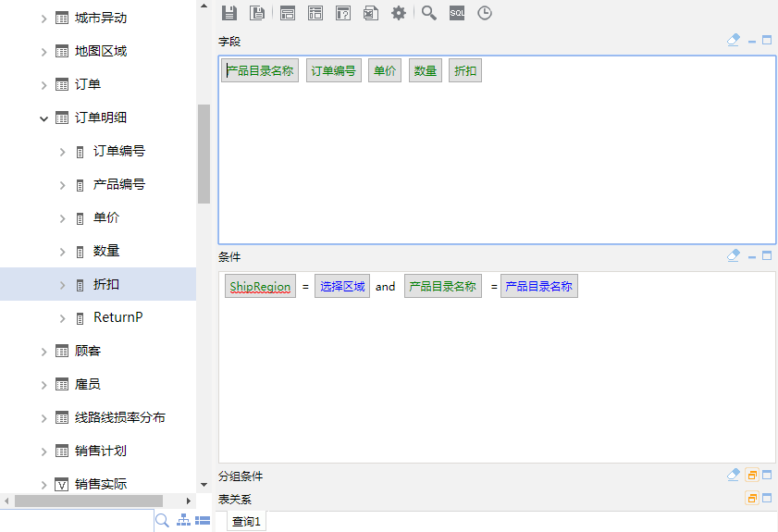Click the tree vertical scrollbar thumb

click(204, 154)
